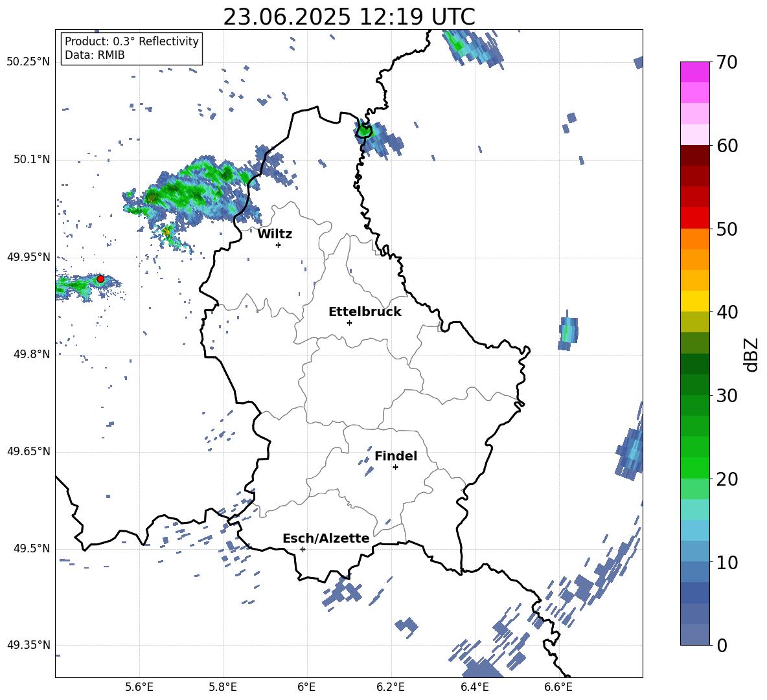Image resolution: width=767 pixels, height=700 pixels.
Task: Click the bright green colorbar segment at 20
Action: pyautogui.click(x=694, y=468)
